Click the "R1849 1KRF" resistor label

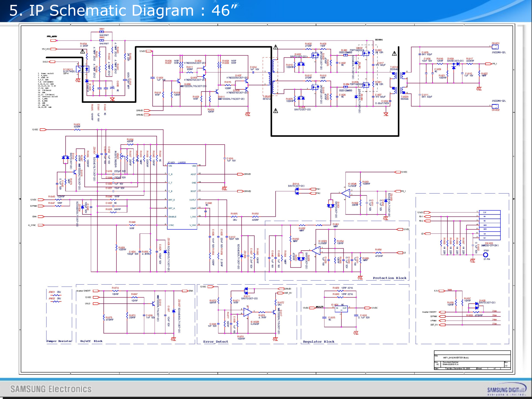(x=132, y=225)
